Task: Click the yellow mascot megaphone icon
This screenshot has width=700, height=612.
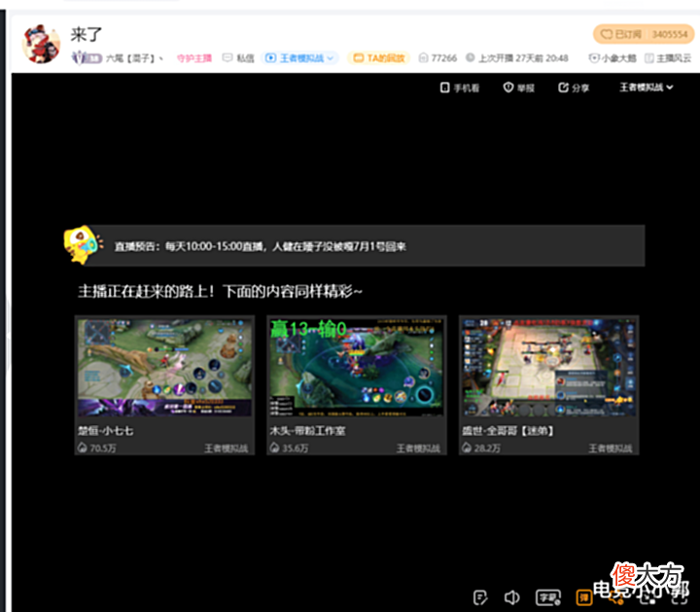Action: tap(83, 244)
